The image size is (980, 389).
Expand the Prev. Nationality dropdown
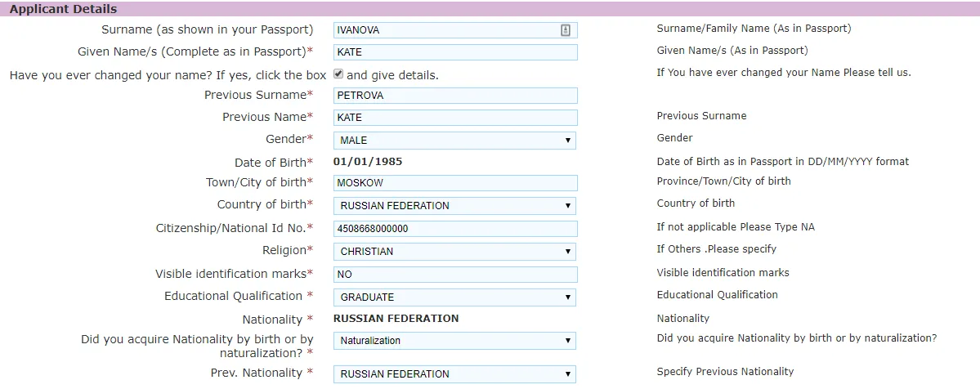tap(454, 374)
